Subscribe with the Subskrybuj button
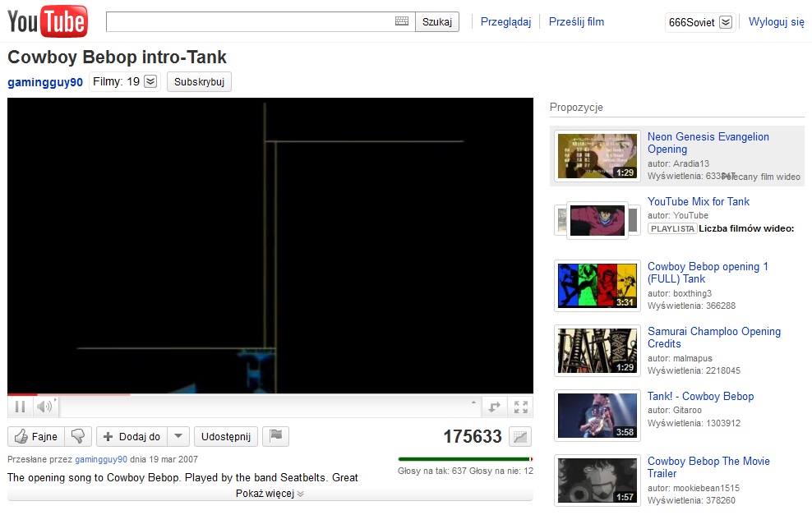This screenshot has width=812, height=515. click(x=199, y=82)
